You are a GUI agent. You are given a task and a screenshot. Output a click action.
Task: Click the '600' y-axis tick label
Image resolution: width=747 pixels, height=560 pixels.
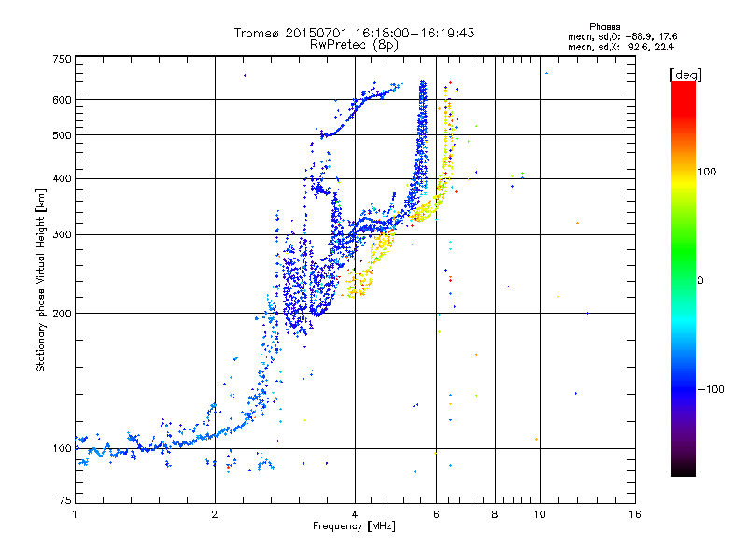pos(62,100)
